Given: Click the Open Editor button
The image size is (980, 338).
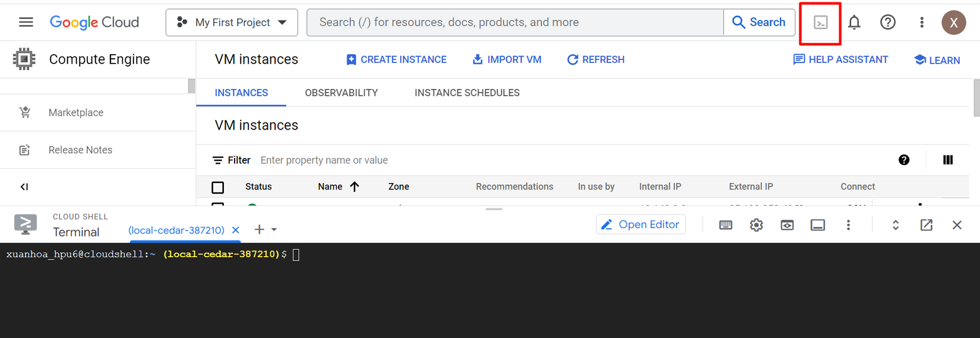Looking at the screenshot, I should [x=640, y=225].
